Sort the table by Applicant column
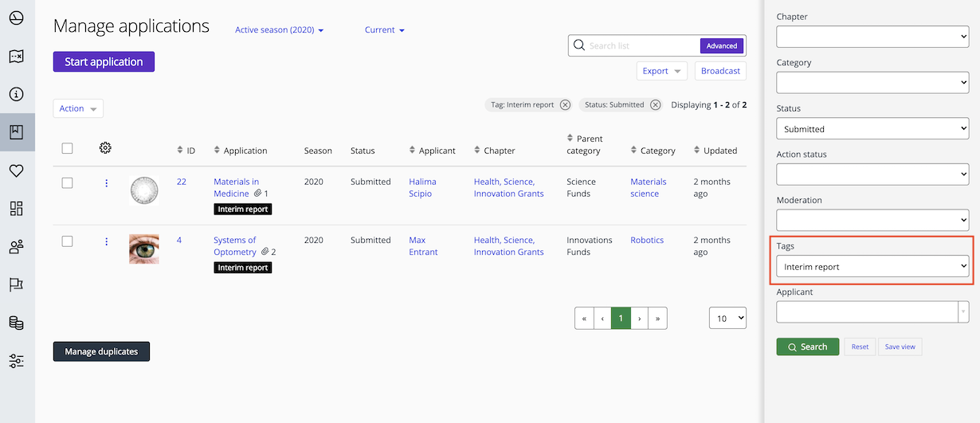The width and height of the screenshot is (980, 423). (x=432, y=151)
